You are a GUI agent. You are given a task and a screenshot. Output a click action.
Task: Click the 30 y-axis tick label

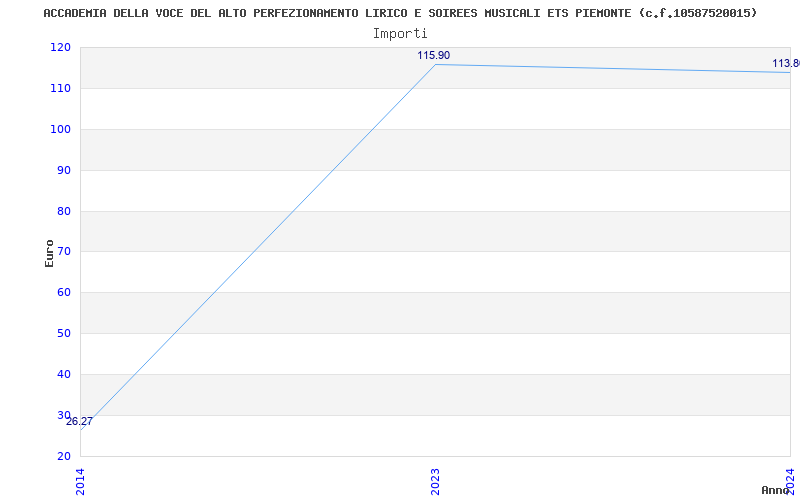coord(64,415)
